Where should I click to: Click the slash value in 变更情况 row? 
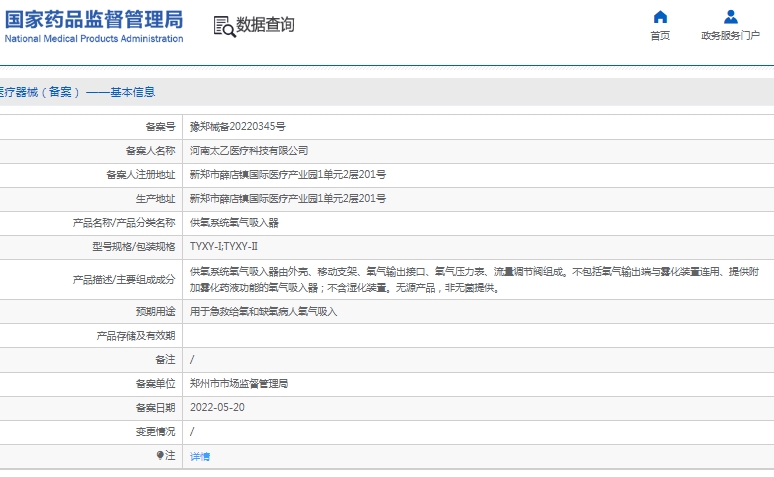(x=192, y=432)
